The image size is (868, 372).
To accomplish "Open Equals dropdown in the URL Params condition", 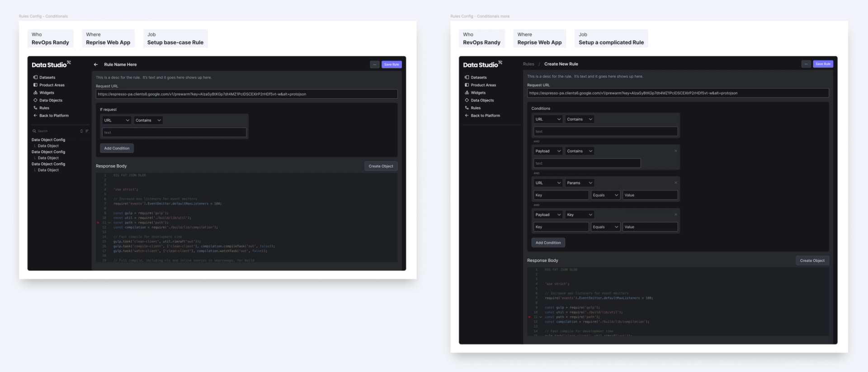I will tap(605, 195).
